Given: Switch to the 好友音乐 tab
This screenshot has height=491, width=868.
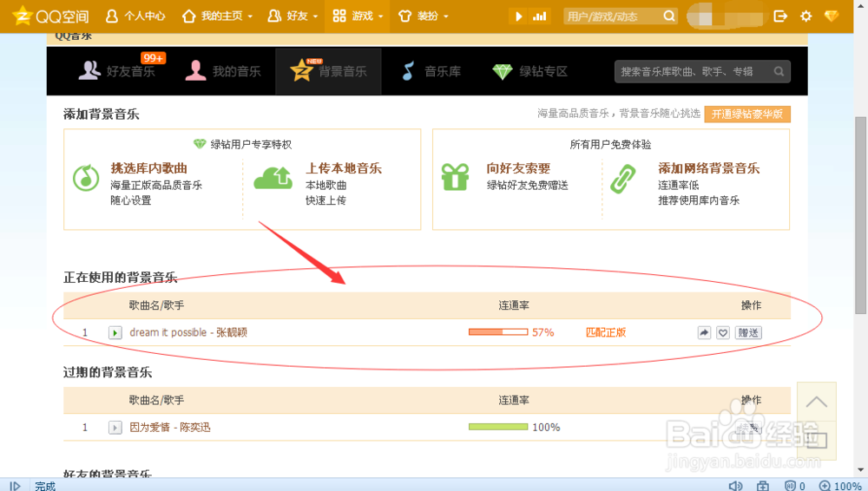Looking at the screenshot, I should [x=117, y=71].
